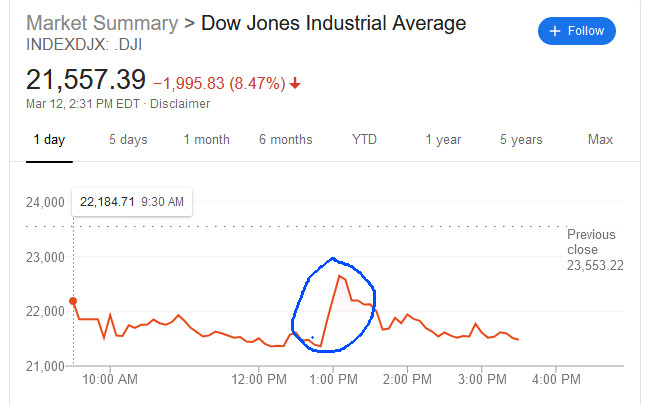Screen dimensions: 653x405
Task: Click the plus icon in Follow button
Action: pos(555,31)
